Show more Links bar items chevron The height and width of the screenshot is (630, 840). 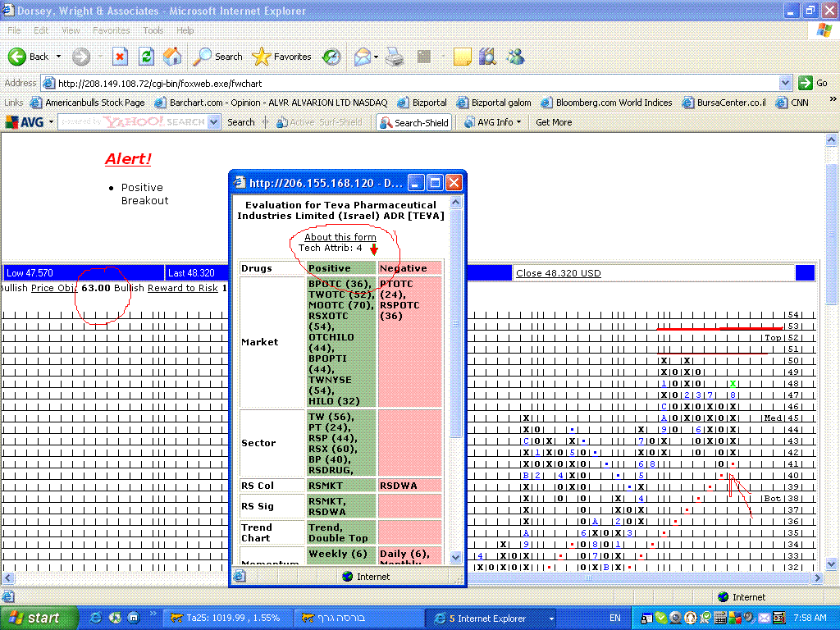833,99
